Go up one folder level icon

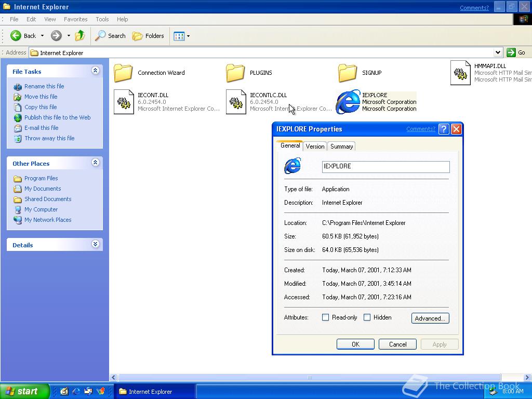pyautogui.click(x=80, y=35)
